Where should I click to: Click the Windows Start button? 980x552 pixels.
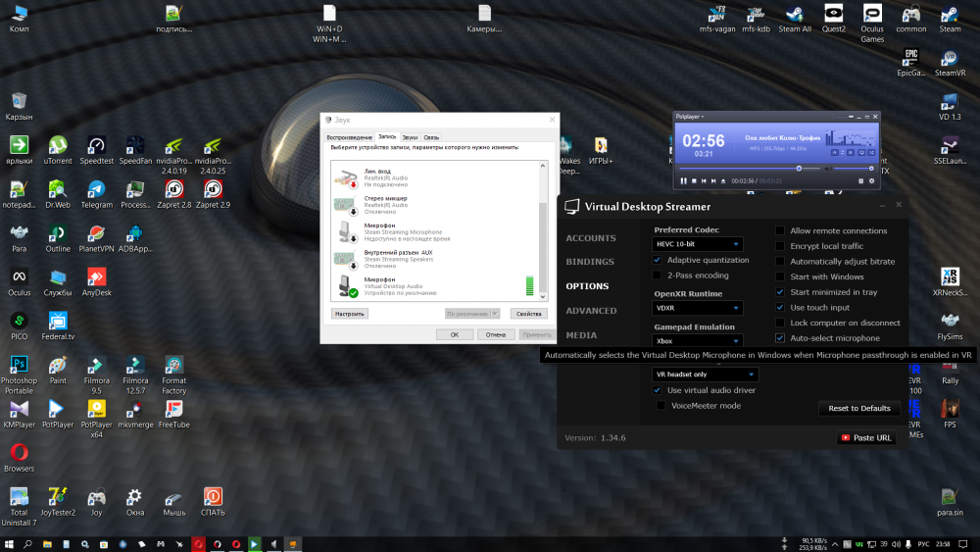tap(9, 543)
